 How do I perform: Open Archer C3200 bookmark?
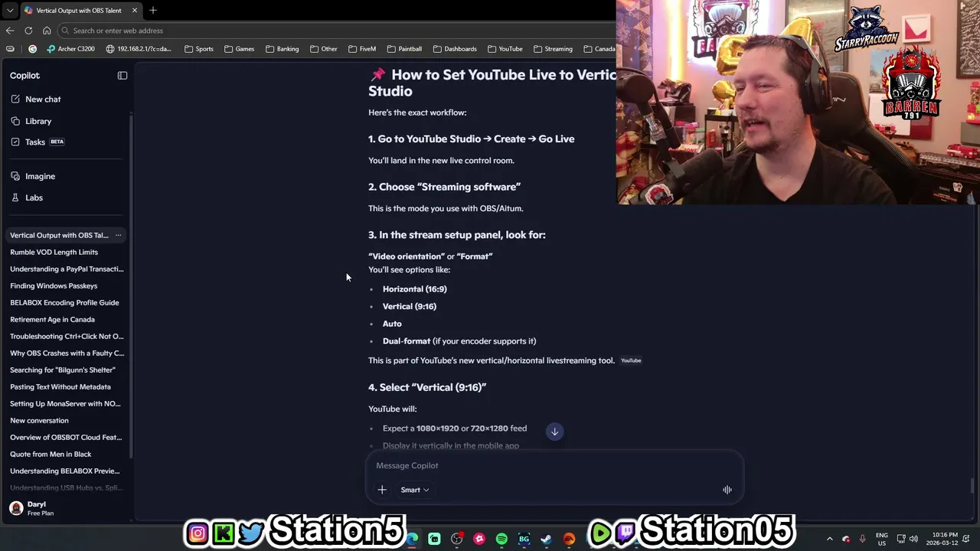click(70, 49)
